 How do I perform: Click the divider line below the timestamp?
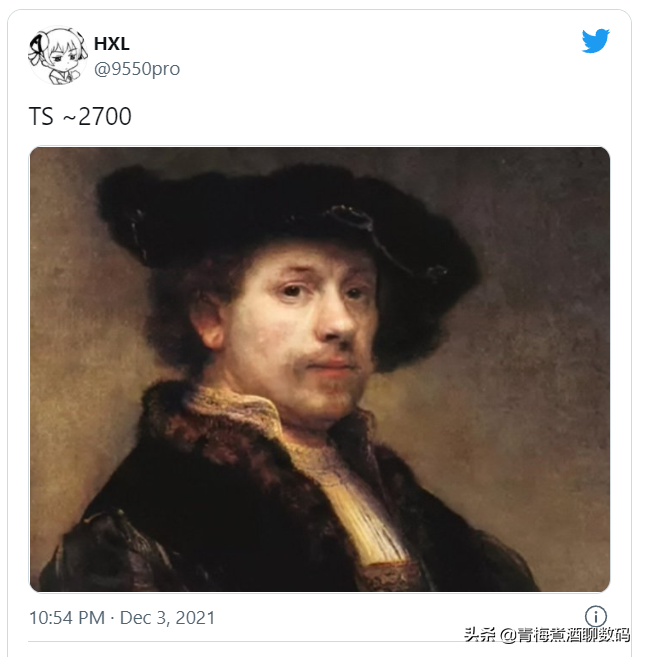(320, 641)
